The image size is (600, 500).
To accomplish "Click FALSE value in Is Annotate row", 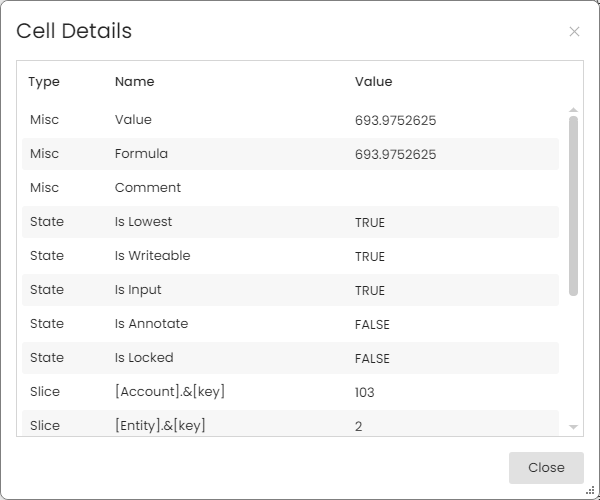I will click(x=372, y=325).
